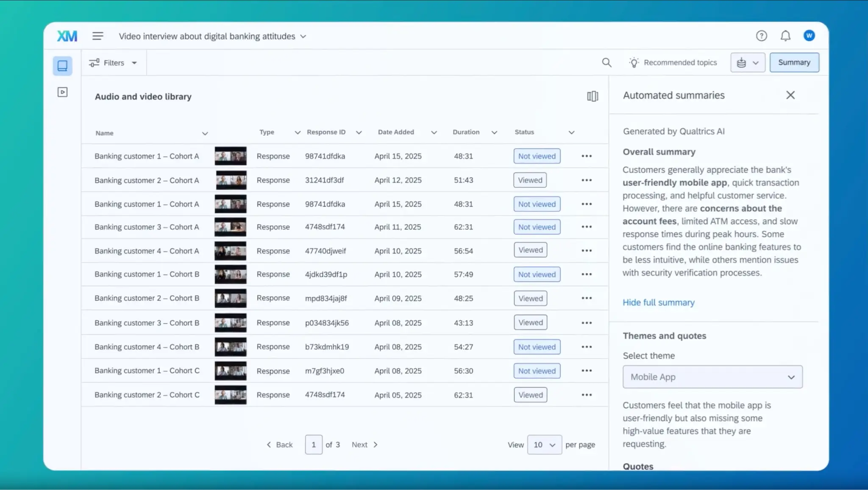
Task: Open more options for response p034834jk56
Action: 587,323
